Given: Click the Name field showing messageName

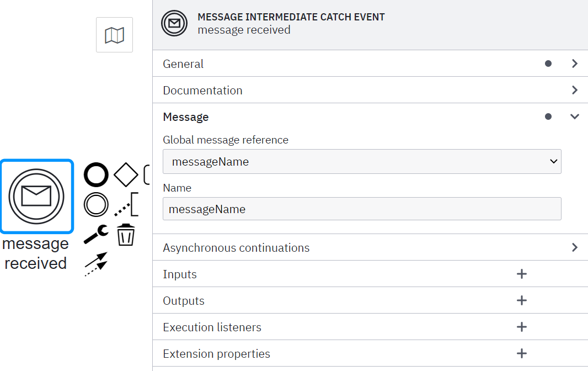Looking at the screenshot, I should (362, 209).
